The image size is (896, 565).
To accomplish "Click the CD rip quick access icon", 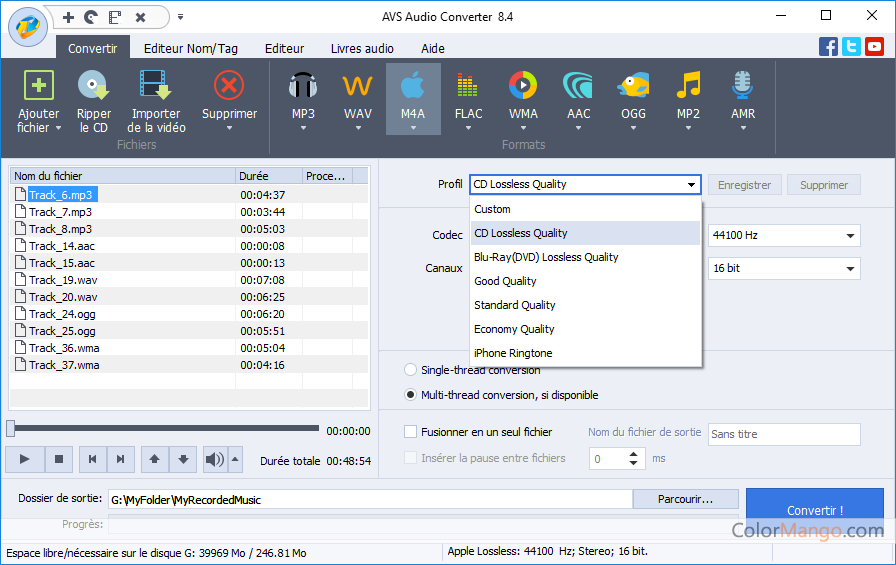I will coord(91,17).
